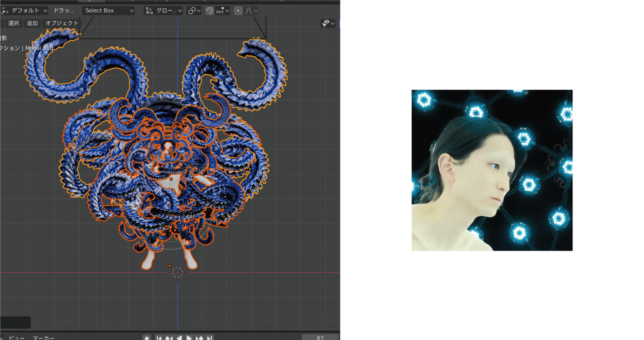
Task: Play the animation in reverse
Action: [179, 338]
